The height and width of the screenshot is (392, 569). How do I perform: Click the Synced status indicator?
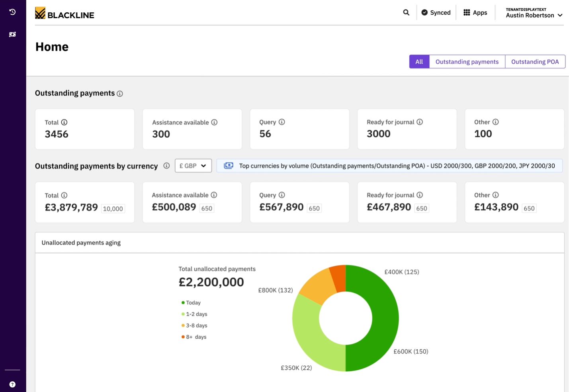click(436, 12)
